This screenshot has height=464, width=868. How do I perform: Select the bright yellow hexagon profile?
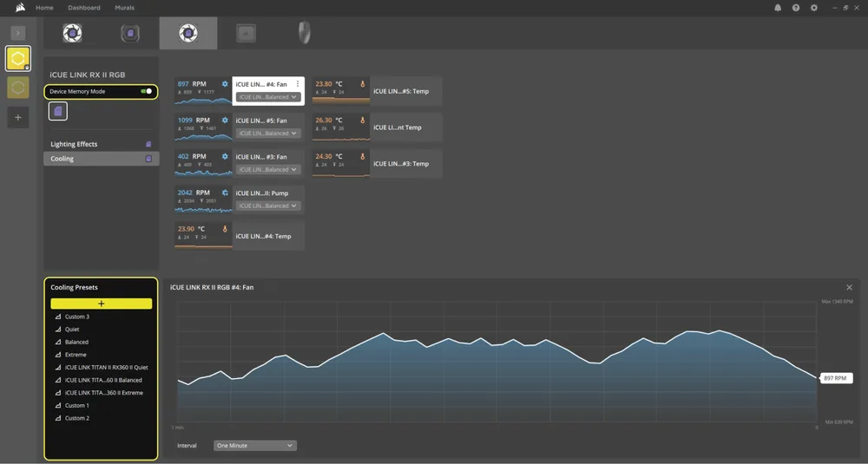click(17, 58)
